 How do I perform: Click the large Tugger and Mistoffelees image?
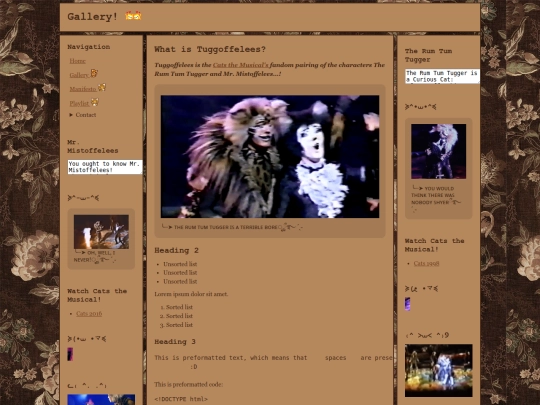click(270, 157)
